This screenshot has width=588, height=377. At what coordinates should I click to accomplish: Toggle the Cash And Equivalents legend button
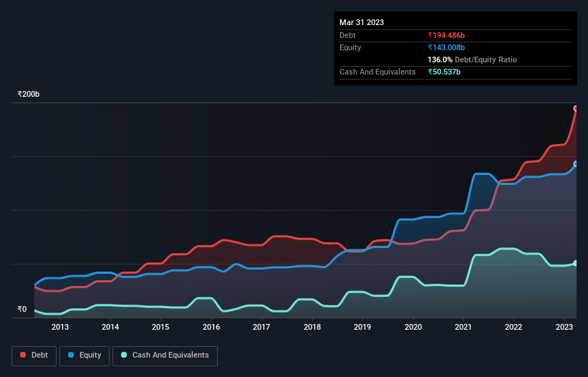165,355
